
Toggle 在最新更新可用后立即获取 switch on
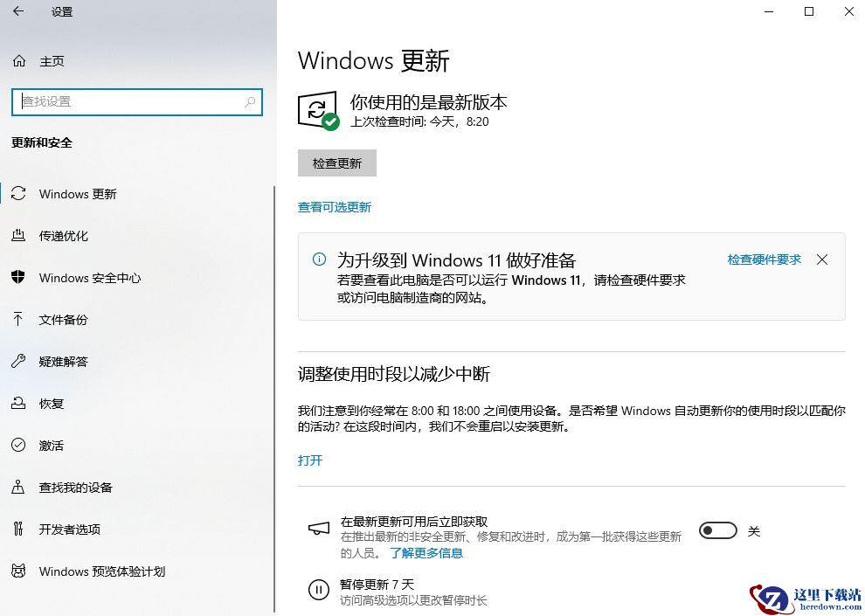pyautogui.click(x=717, y=530)
